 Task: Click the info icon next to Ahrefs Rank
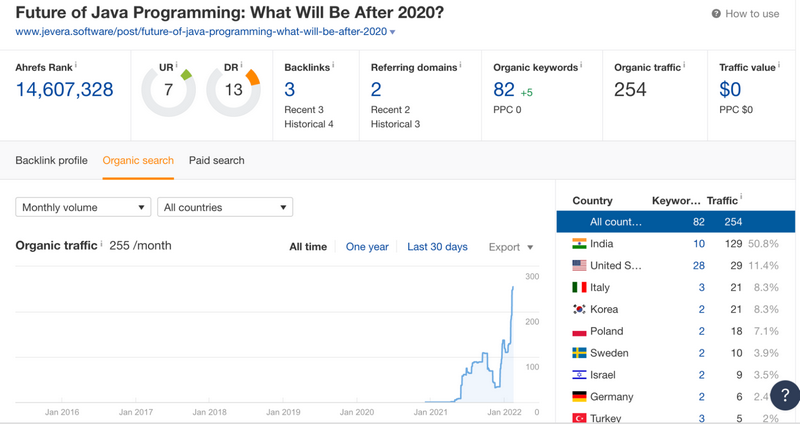(x=76, y=64)
